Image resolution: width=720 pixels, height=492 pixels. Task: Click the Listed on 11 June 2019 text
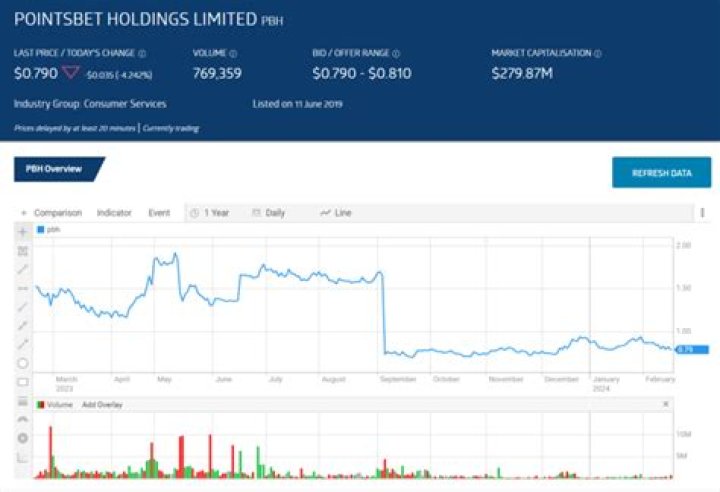pos(297,104)
